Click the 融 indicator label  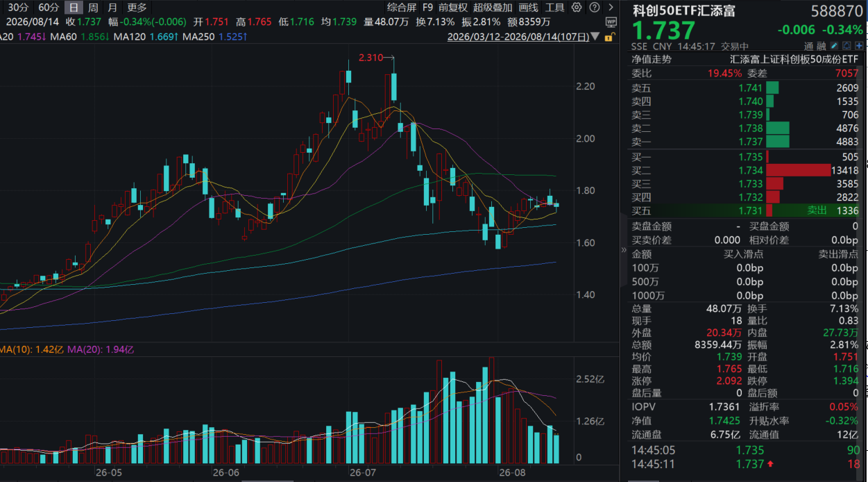click(822, 46)
